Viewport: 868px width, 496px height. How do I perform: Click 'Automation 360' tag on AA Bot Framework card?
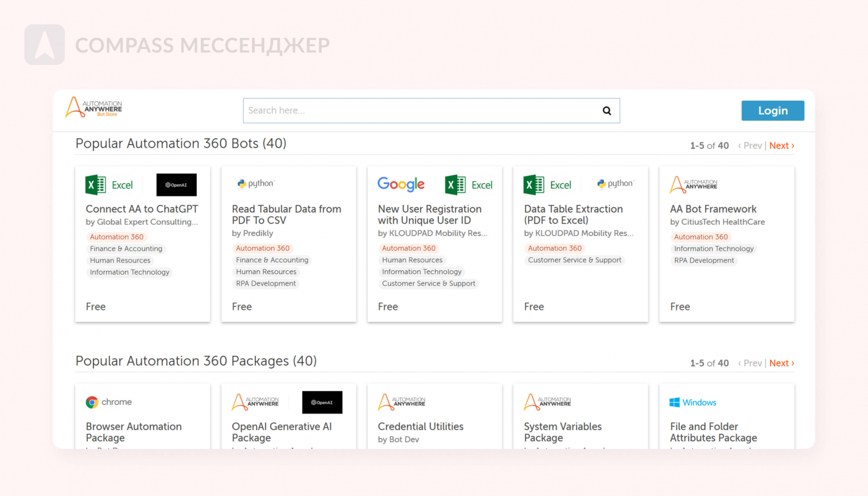coord(701,237)
